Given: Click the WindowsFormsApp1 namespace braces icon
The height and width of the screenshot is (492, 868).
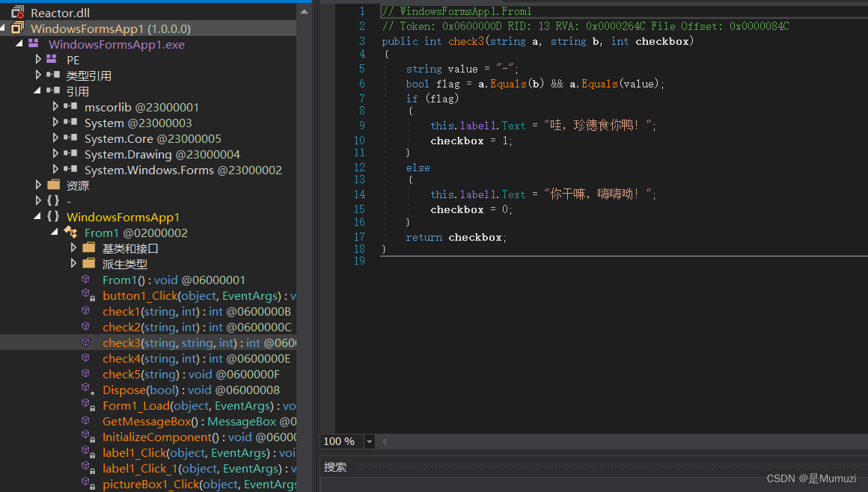Looking at the screenshot, I should point(53,216).
